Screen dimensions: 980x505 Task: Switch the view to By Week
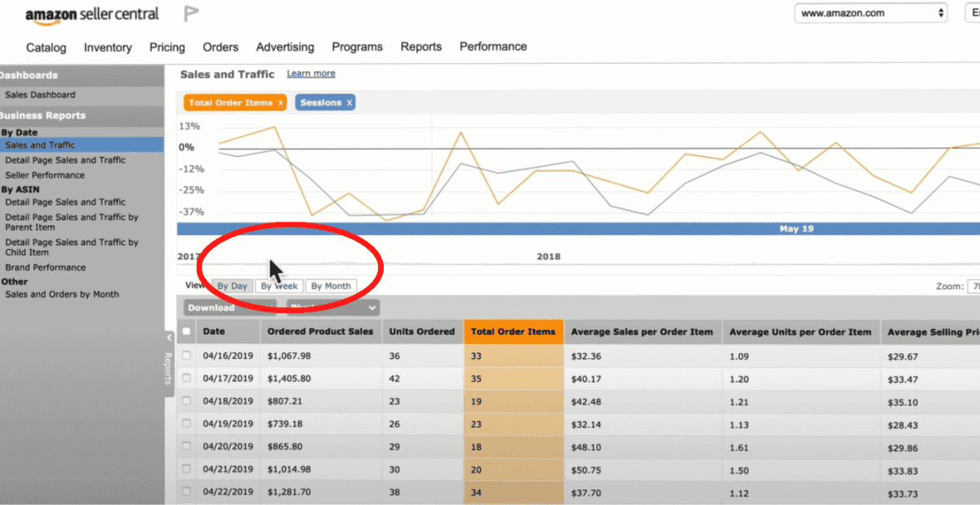[x=279, y=285]
